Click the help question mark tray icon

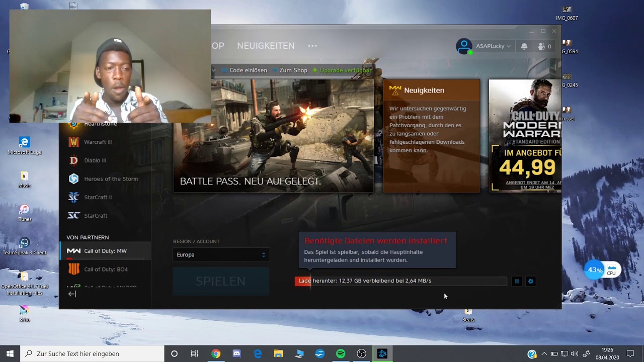(532, 354)
